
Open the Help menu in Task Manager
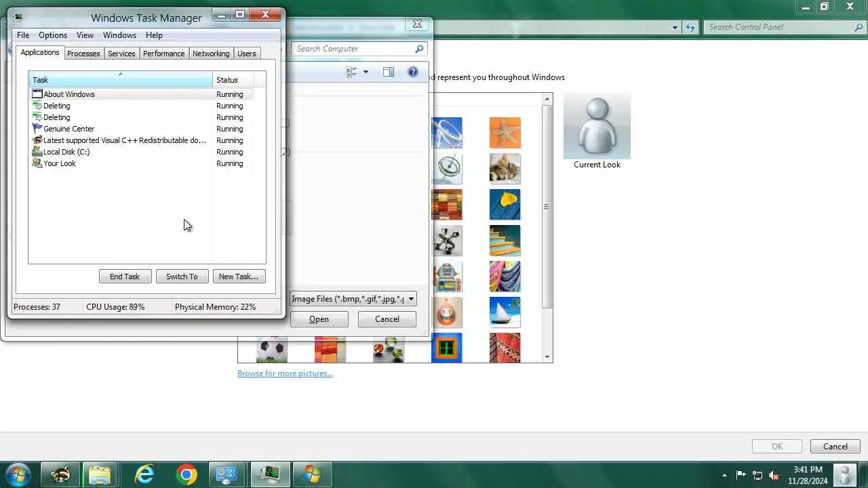pos(154,35)
